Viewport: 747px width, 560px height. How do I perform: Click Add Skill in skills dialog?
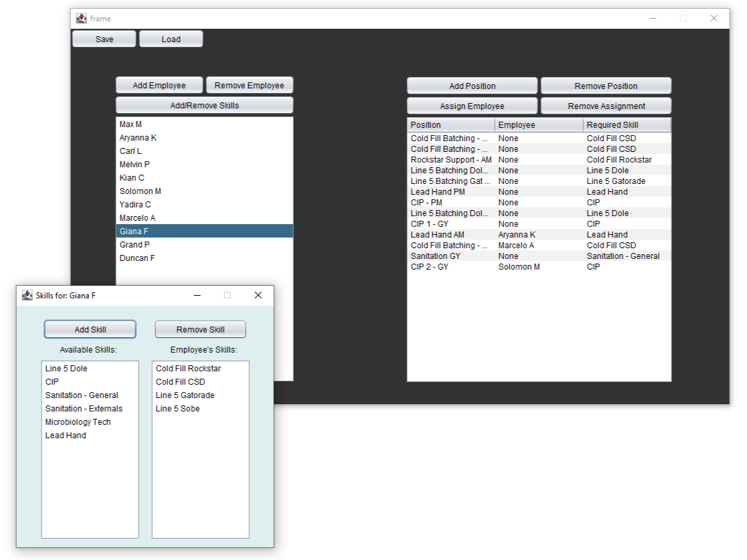pyautogui.click(x=90, y=329)
